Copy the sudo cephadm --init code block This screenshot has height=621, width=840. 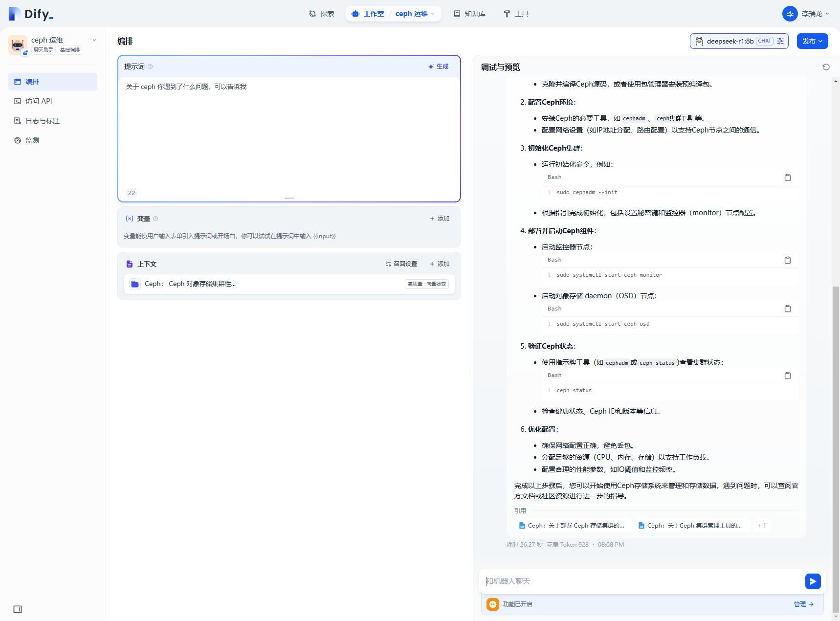click(788, 177)
